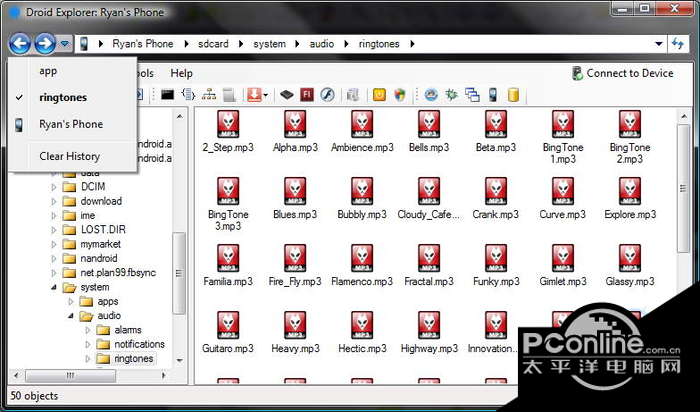Open the black command shell toolbar icon
This screenshot has height=412, width=700.
167,95
